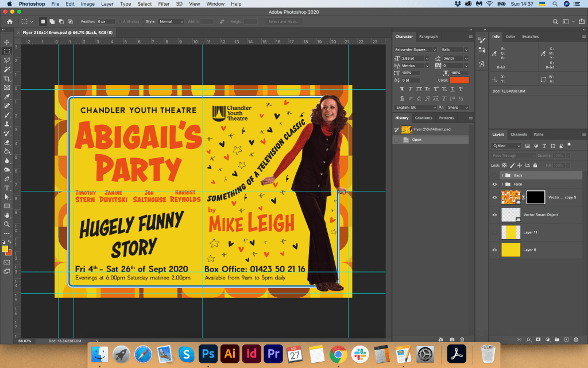Select the Move tool
588x368 pixels.
7,42
